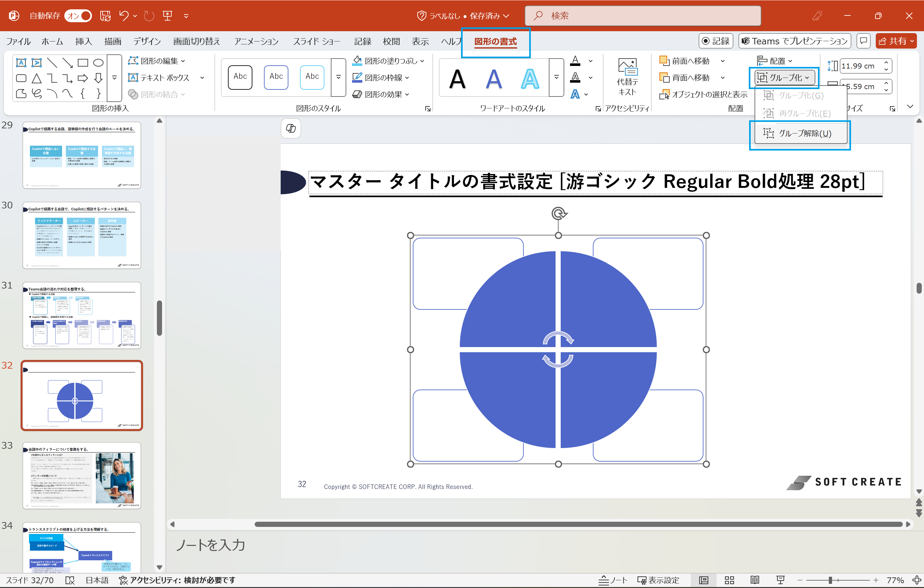Open the File (ファイル) tab
The height and width of the screenshot is (588, 924).
coord(18,41)
